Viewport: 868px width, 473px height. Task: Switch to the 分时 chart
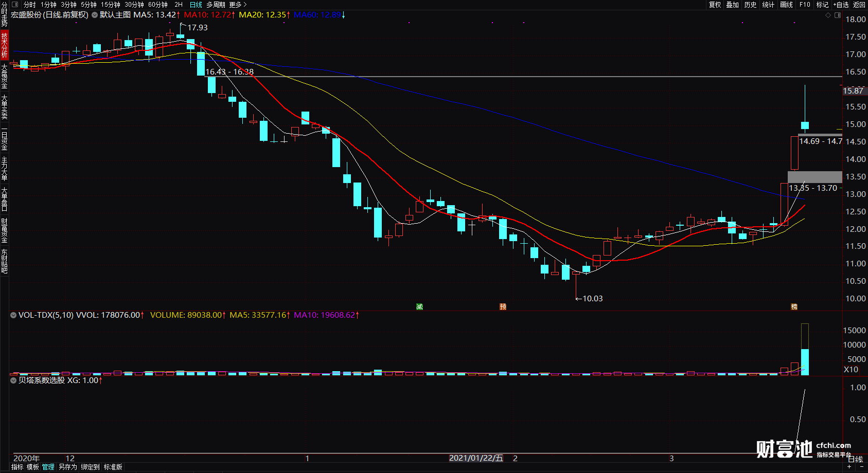point(30,5)
